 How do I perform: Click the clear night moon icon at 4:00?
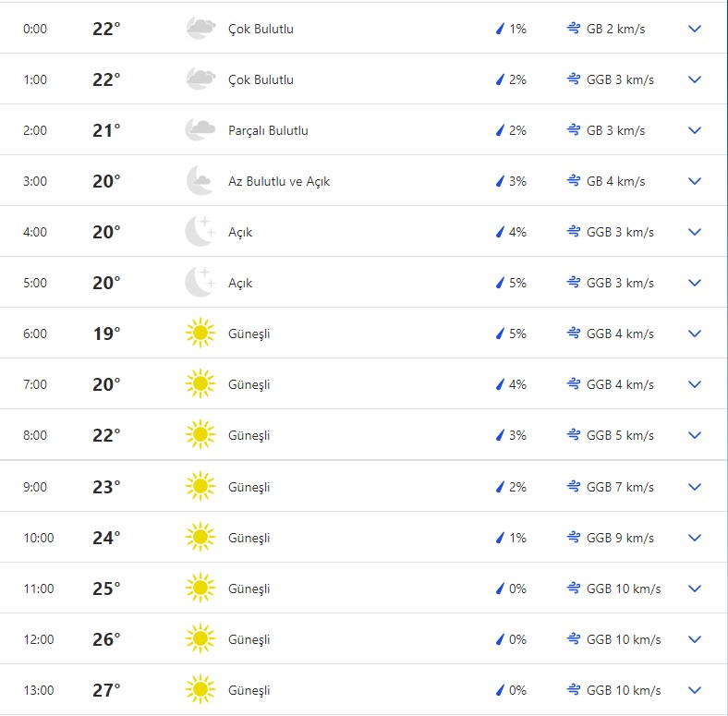point(200,232)
